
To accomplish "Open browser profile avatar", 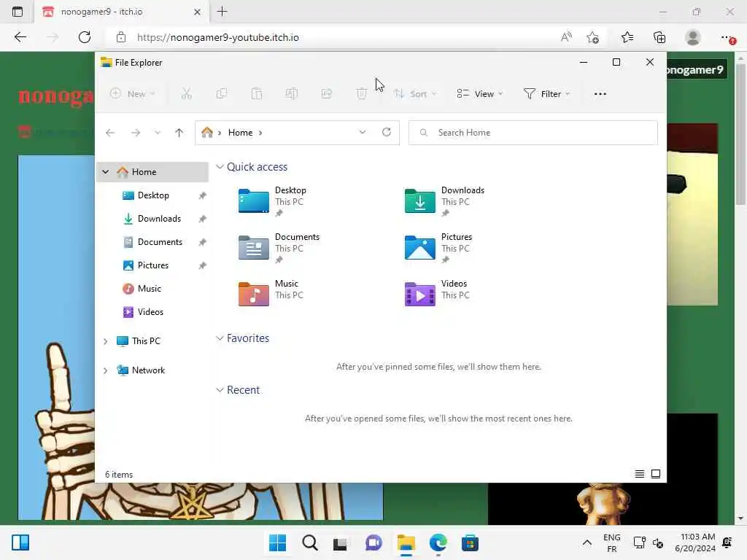I will 693,37.
